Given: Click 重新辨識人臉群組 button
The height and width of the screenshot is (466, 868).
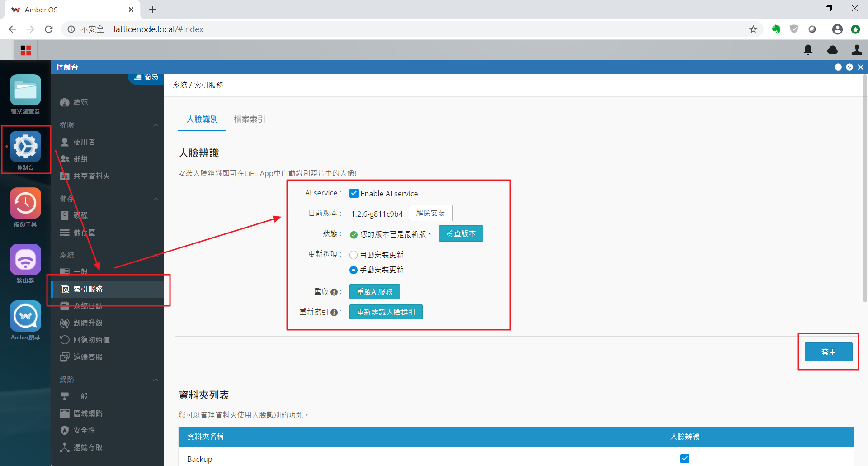Looking at the screenshot, I should (386, 312).
